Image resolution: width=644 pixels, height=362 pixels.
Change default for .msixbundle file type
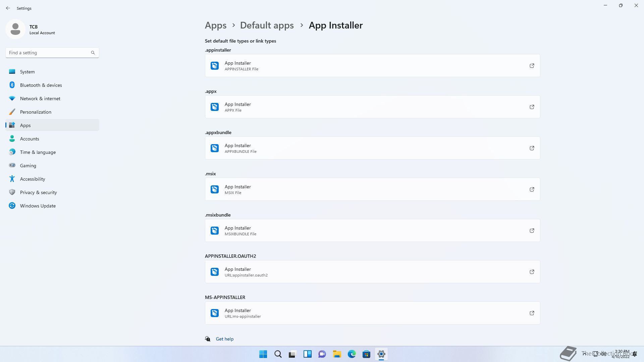(373, 231)
